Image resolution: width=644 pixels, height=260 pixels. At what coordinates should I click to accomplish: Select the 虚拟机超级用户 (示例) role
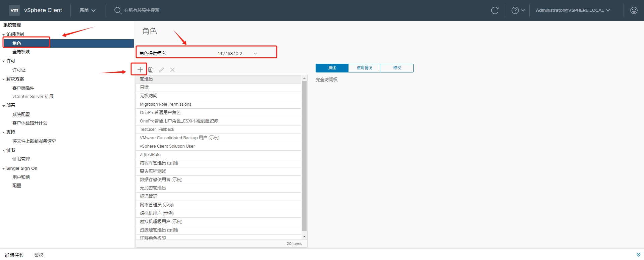218,221
